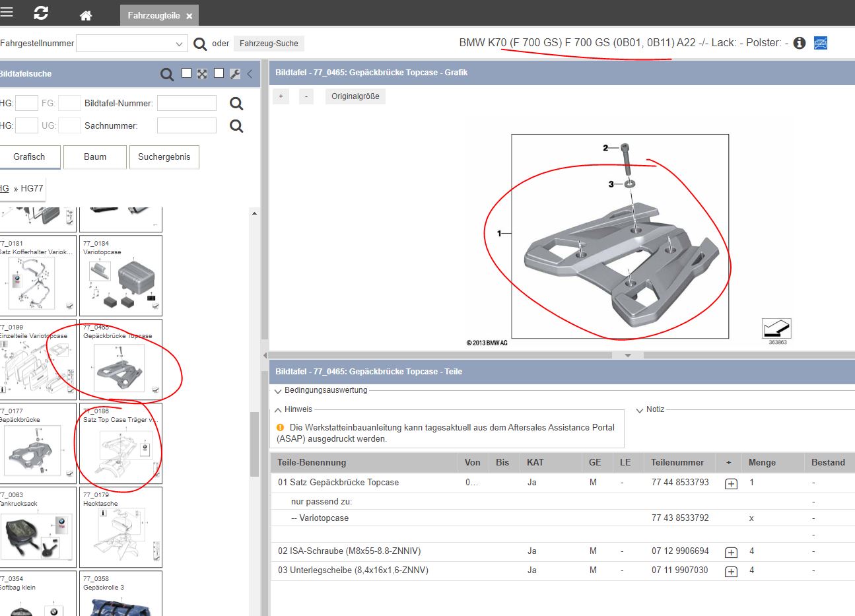Viewport: 855px width, 616px height.
Task: Open vehicle info icon next to Polster
Action: (x=800, y=43)
